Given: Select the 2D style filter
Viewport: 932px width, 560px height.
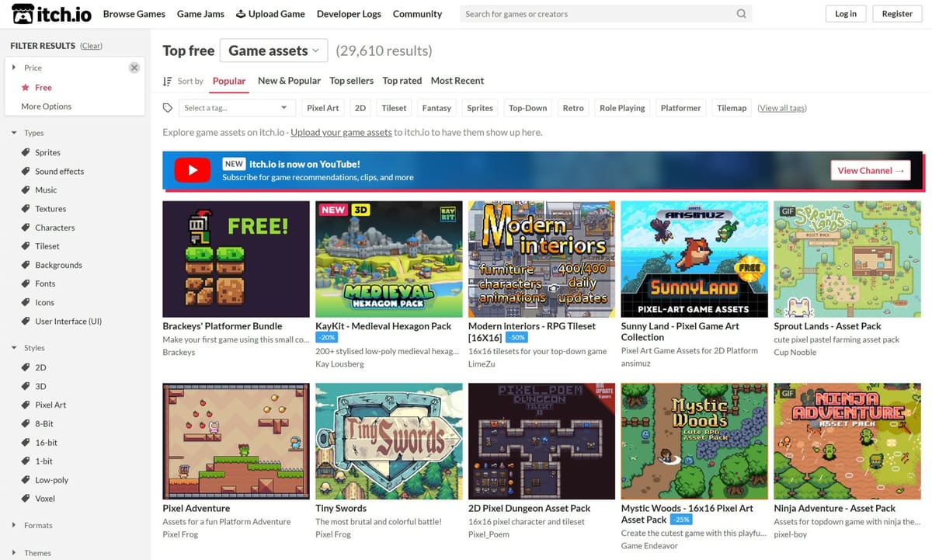Looking at the screenshot, I should point(40,367).
